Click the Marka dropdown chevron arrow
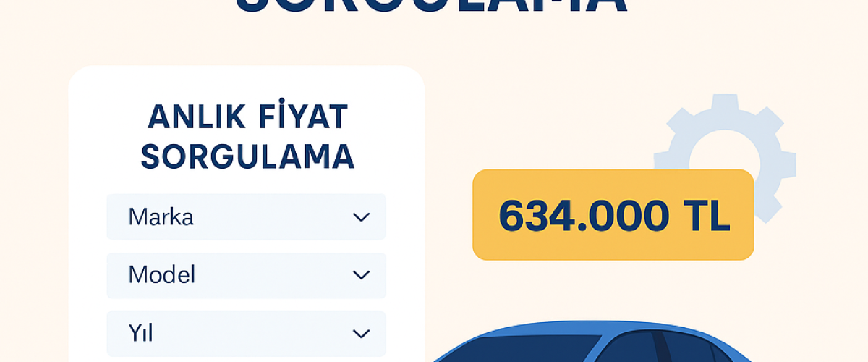Screen dimensions: 868x362 [360, 216]
